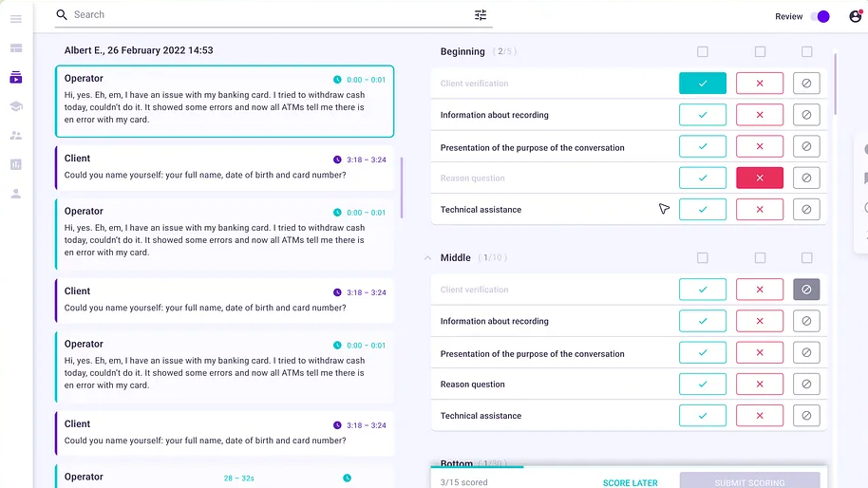The width and height of the screenshot is (868, 488).
Task: Pass Beginning Technical assistance
Action: pos(703,209)
